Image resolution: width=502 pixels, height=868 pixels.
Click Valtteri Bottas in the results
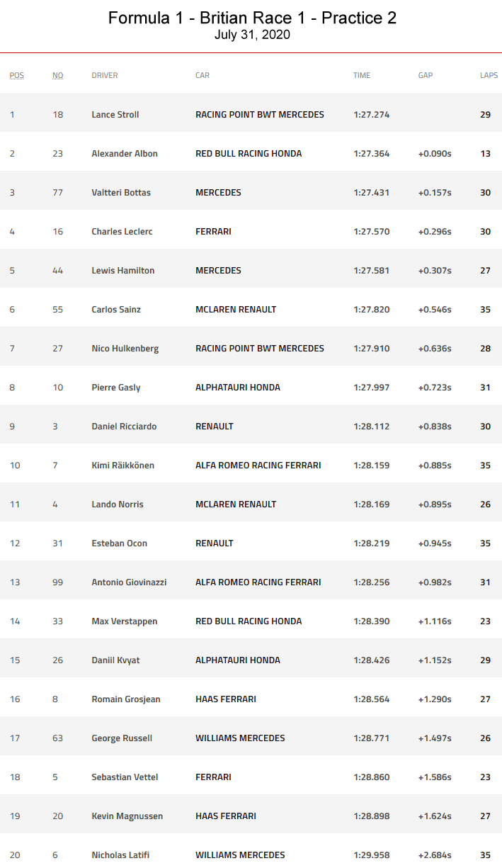(x=121, y=193)
